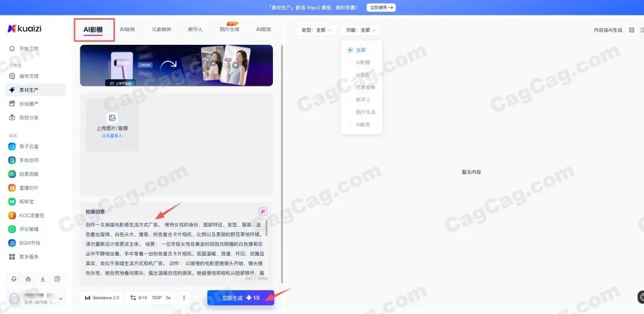
Task: Switch to grid view layout
Action: coord(632,30)
